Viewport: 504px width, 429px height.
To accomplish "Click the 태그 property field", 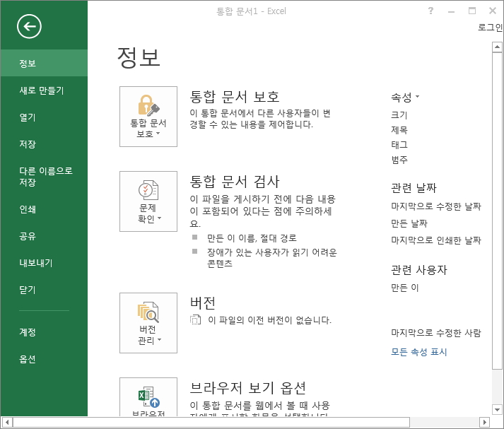I will tap(399, 145).
